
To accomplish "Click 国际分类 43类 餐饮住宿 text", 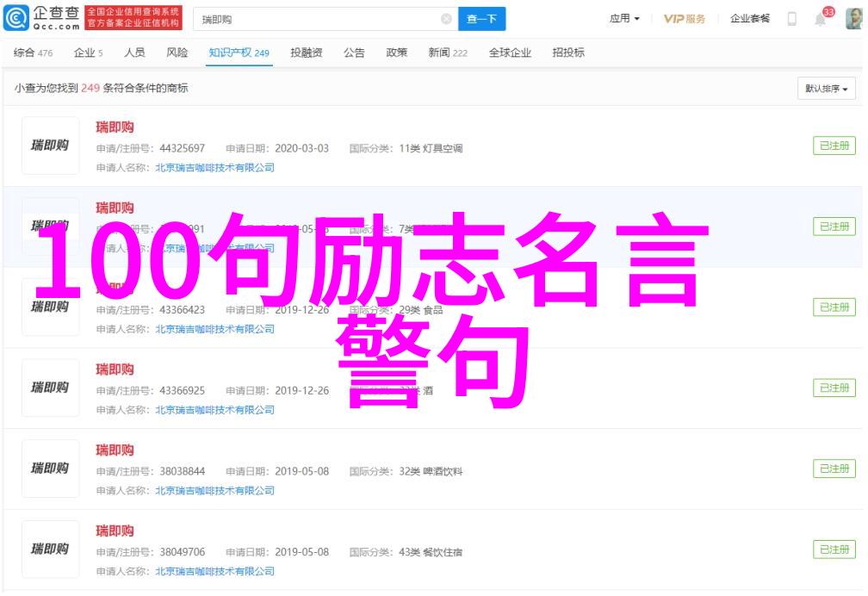I will 406,553.
